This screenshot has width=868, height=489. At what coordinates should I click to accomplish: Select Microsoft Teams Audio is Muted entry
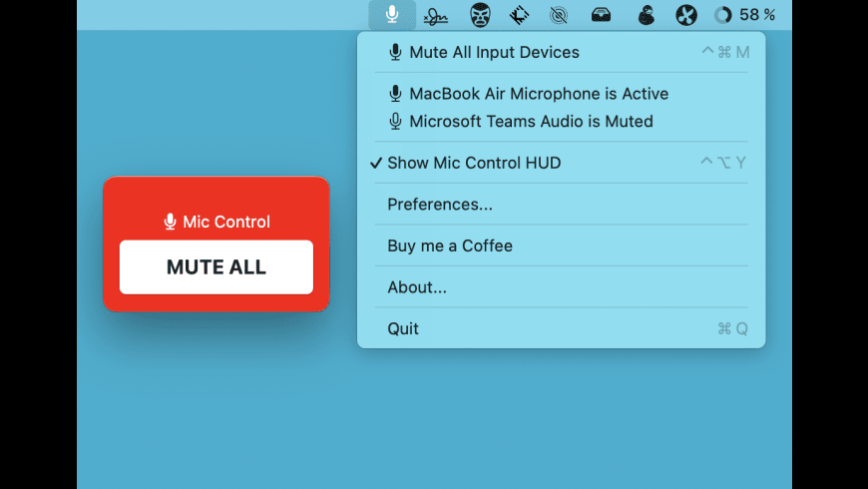562,122
